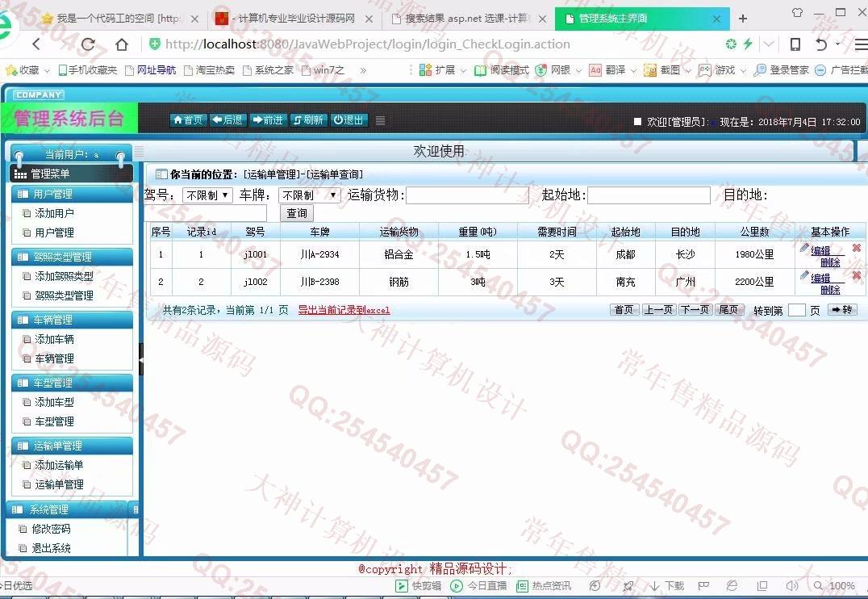The width and height of the screenshot is (868, 599).
Task: Expand the address bar dropdown arrow
Action: click(769, 44)
